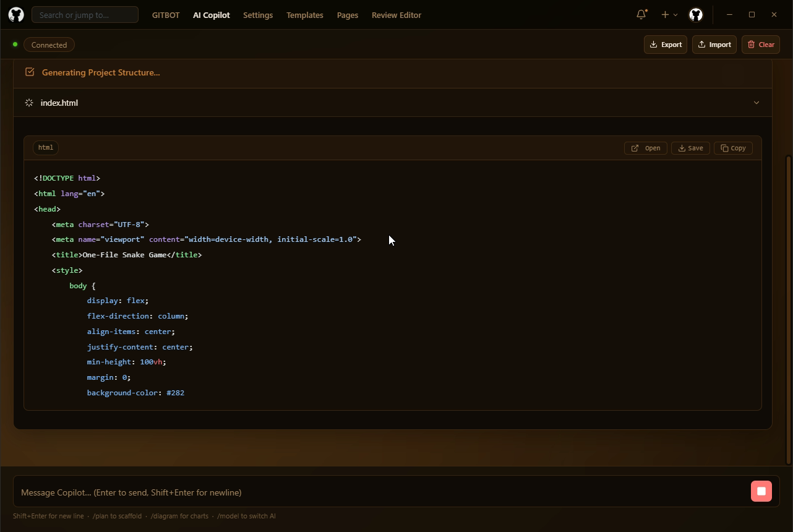The image size is (793, 532).
Task: Click the checkbox icon beside Generating Project Structure
Action: [x=30, y=72]
